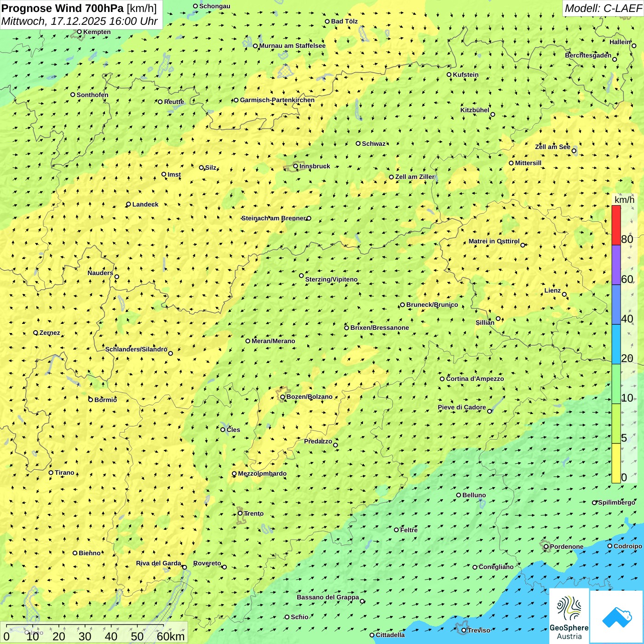
Task: Click the 'Schwaz' label
Action: pyautogui.click(x=374, y=144)
